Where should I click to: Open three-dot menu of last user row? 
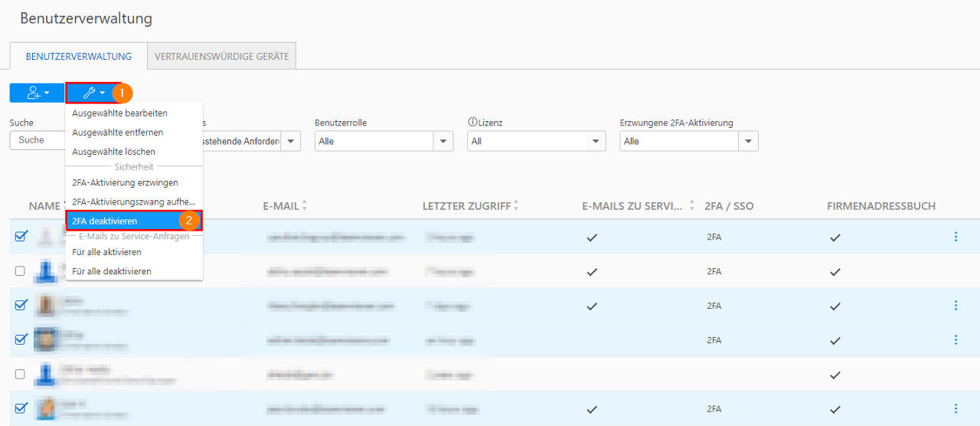pos(955,408)
